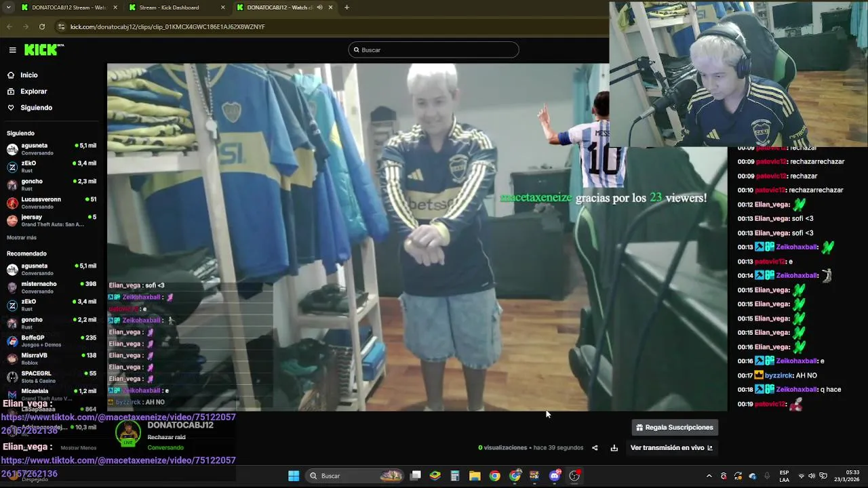Click the microphone tray icon
Image resolution: width=868 pixels, height=488 pixels.
click(767, 476)
